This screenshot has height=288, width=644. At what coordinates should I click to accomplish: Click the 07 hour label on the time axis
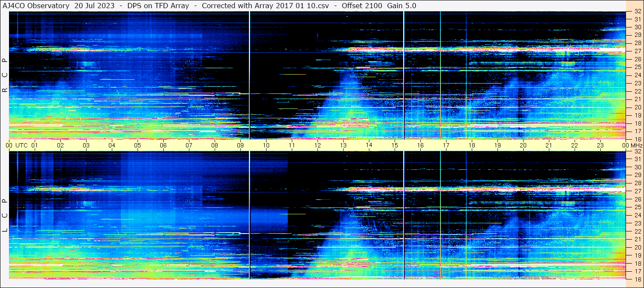click(189, 145)
